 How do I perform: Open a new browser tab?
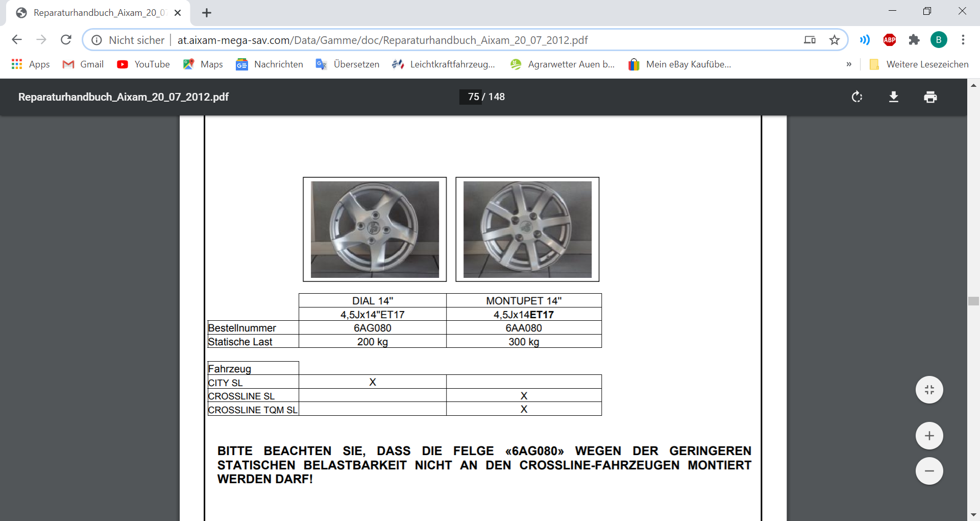(207, 13)
